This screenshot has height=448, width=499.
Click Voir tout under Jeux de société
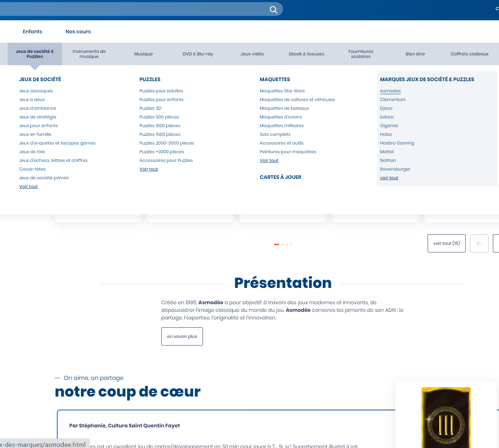click(28, 187)
